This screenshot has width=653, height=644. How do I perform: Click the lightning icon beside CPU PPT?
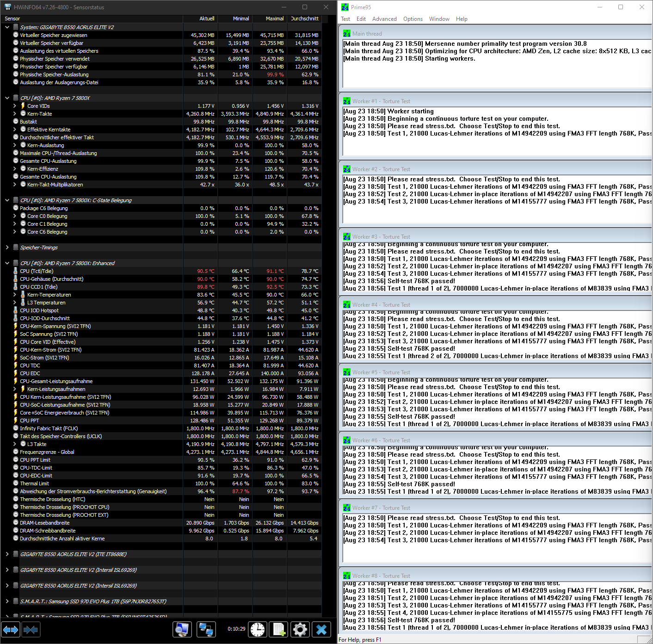16,421
